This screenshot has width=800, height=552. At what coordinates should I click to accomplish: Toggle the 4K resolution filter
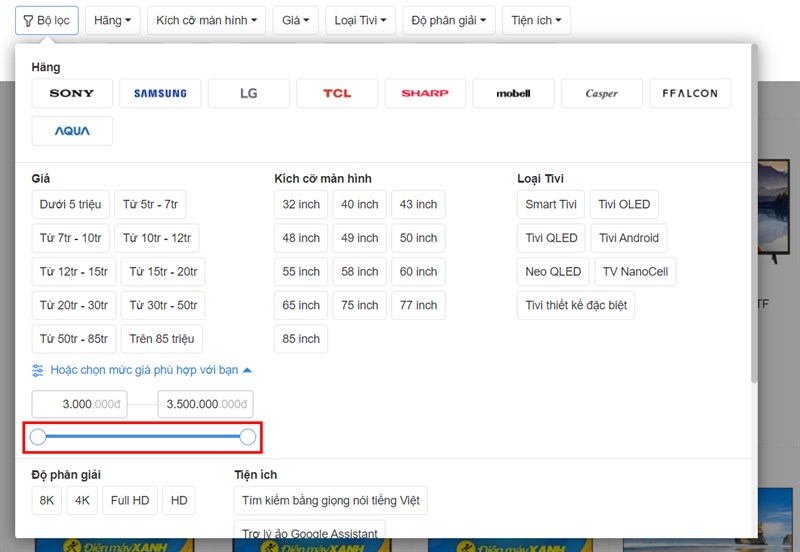click(x=82, y=501)
